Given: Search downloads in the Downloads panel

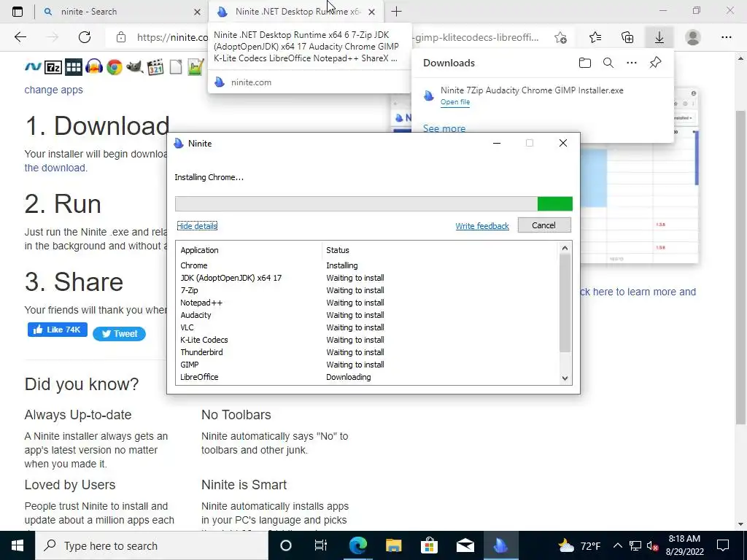Looking at the screenshot, I should [608, 63].
